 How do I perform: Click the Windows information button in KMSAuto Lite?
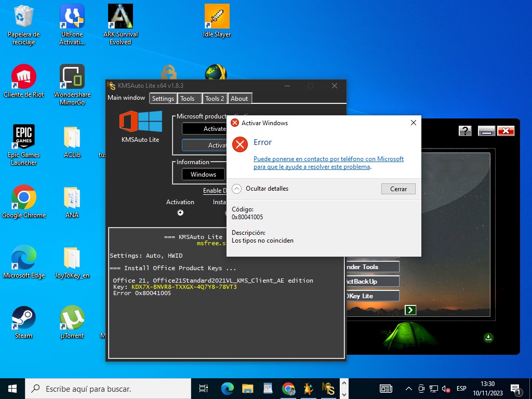coord(203,175)
